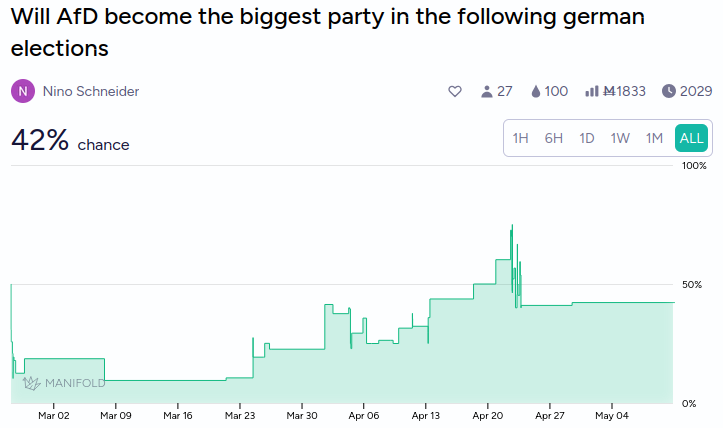Select the 6H time range
Screen dimensions: 723x428
click(x=553, y=138)
